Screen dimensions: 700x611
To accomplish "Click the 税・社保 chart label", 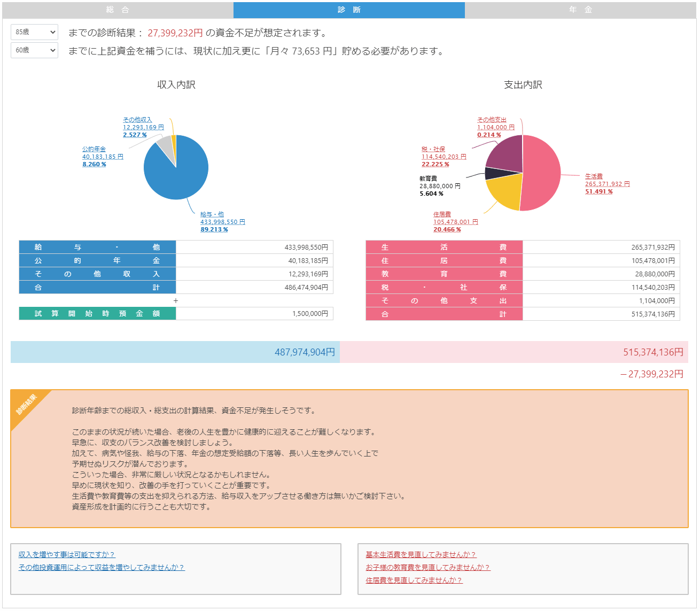I will tap(433, 149).
